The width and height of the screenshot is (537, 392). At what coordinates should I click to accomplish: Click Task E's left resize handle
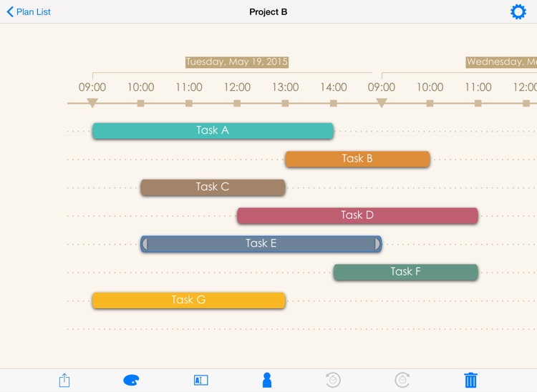point(145,244)
